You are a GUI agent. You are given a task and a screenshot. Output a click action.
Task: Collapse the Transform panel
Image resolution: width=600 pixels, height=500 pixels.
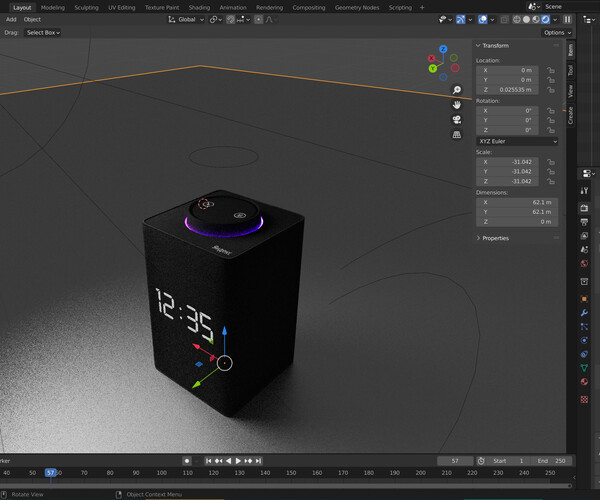point(478,46)
